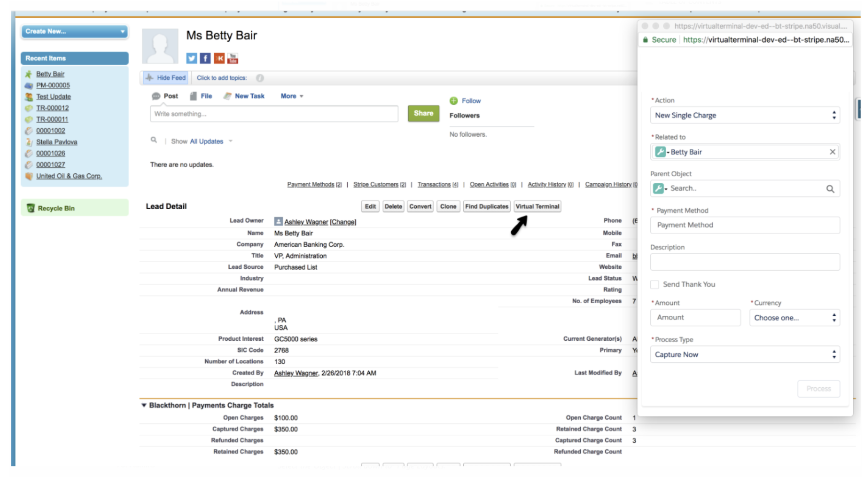Click the Parent Object search magnifier icon
The width and height of the screenshot is (868, 477).
pos(830,189)
